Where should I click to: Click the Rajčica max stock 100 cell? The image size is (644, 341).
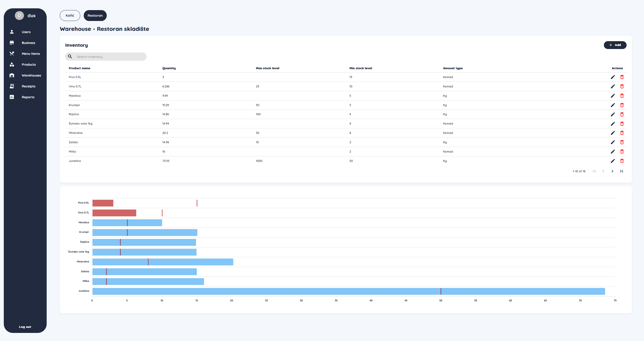coord(258,114)
